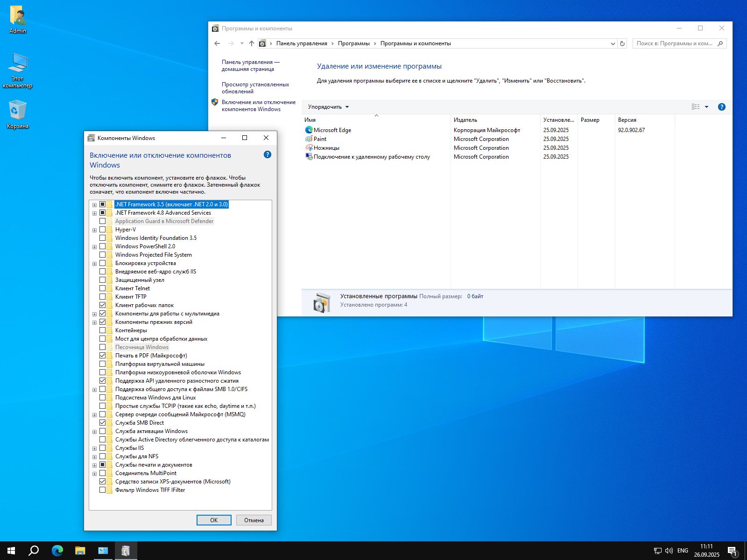Screen dimensions: 747x560
Task: Click the up-level arrow in navigation bar
Action: click(252, 43)
